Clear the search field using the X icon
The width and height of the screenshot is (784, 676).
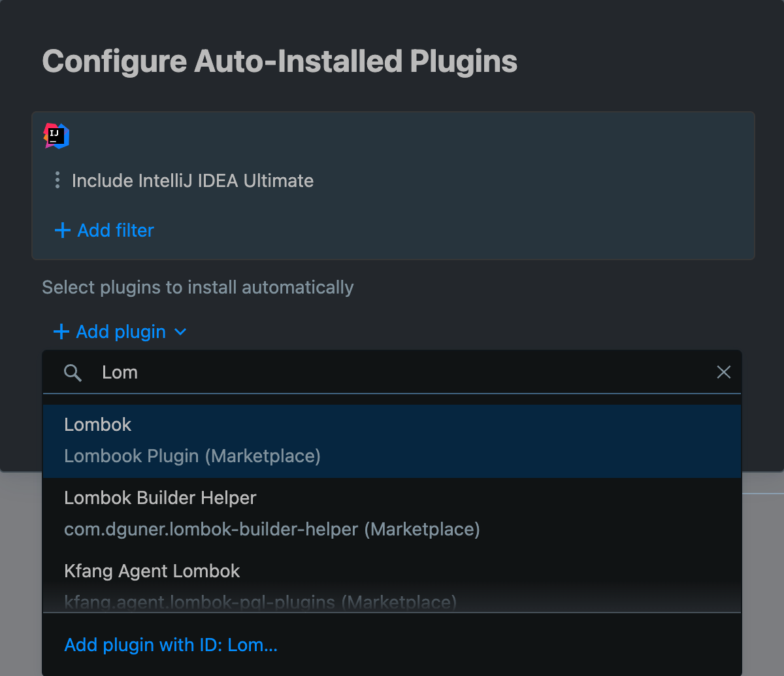click(723, 372)
